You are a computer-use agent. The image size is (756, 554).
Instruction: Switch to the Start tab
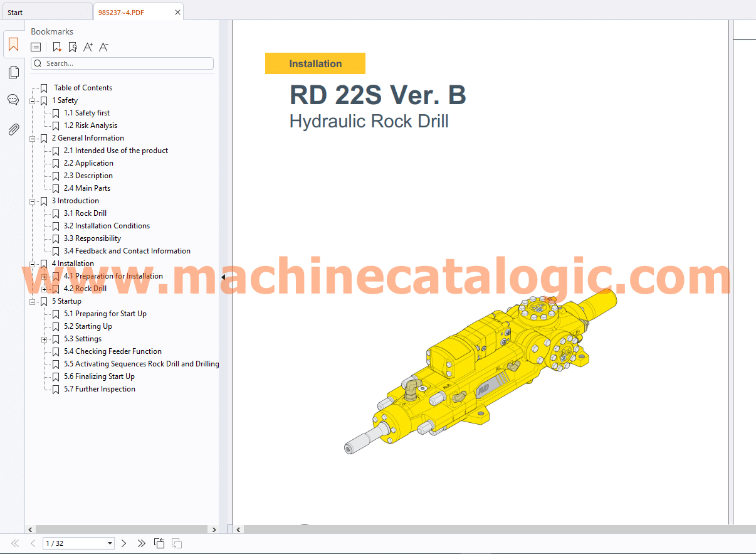point(15,12)
